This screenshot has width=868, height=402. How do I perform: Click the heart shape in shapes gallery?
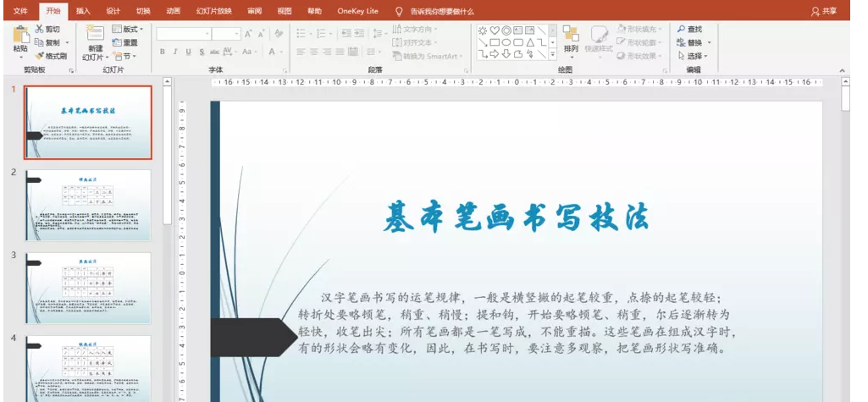(495, 30)
